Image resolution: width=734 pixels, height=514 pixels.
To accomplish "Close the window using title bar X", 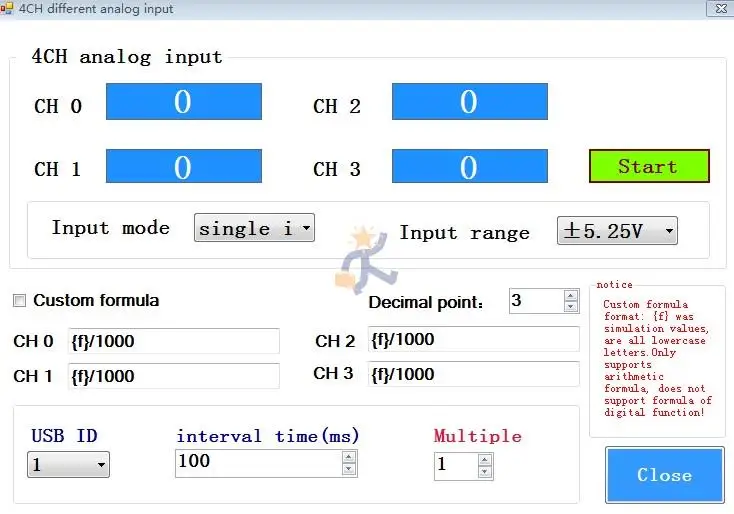I will [721, 8].
